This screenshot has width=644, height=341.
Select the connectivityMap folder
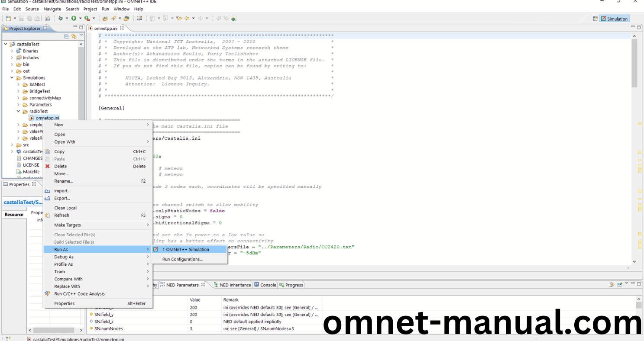click(42, 98)
